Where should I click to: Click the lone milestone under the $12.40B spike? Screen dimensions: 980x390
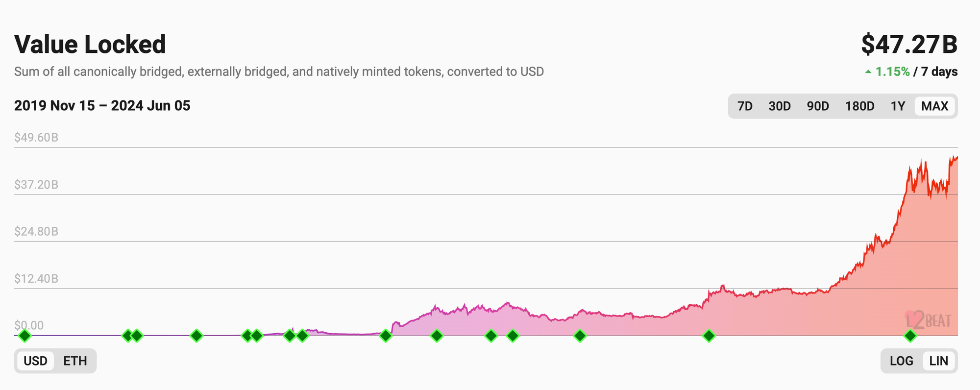(709, 336)
